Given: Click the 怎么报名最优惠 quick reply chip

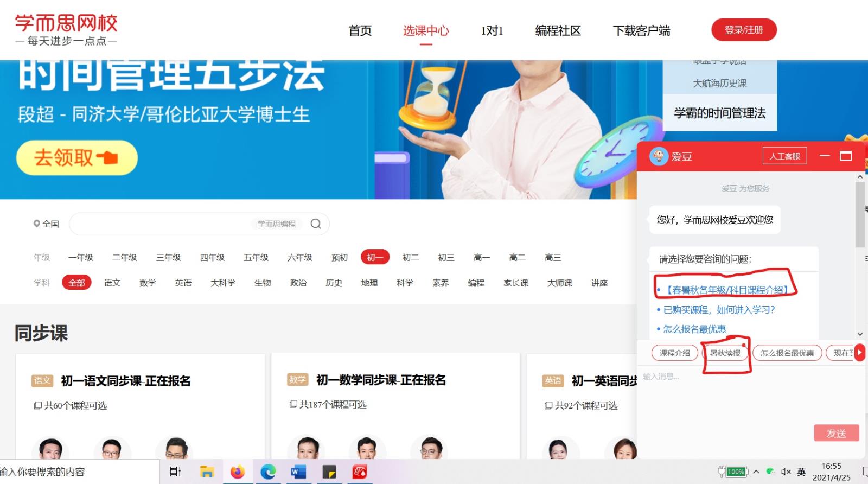Looking at the screenshot, I should [787, 353].
